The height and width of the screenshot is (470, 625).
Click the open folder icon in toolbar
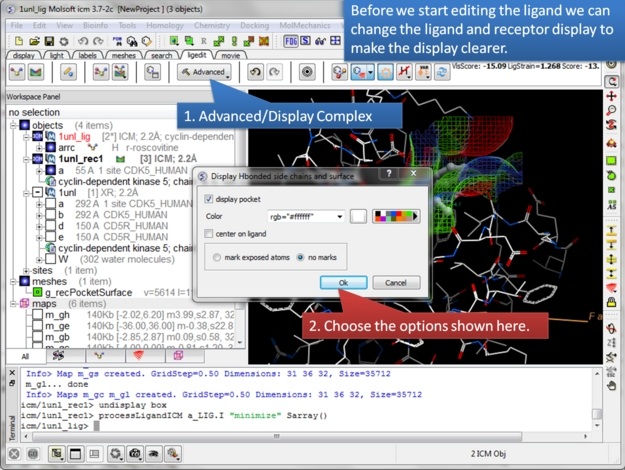[x=34, y=41]
